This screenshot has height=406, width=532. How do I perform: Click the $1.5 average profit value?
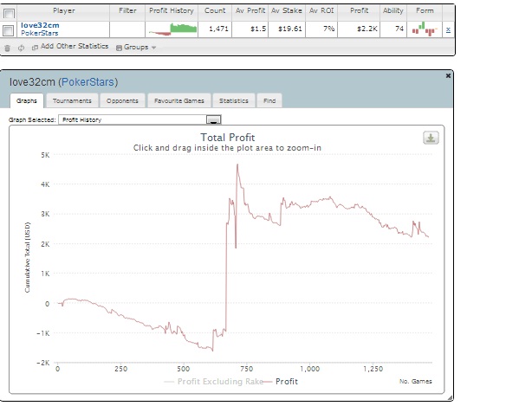[x=258, y=29]
